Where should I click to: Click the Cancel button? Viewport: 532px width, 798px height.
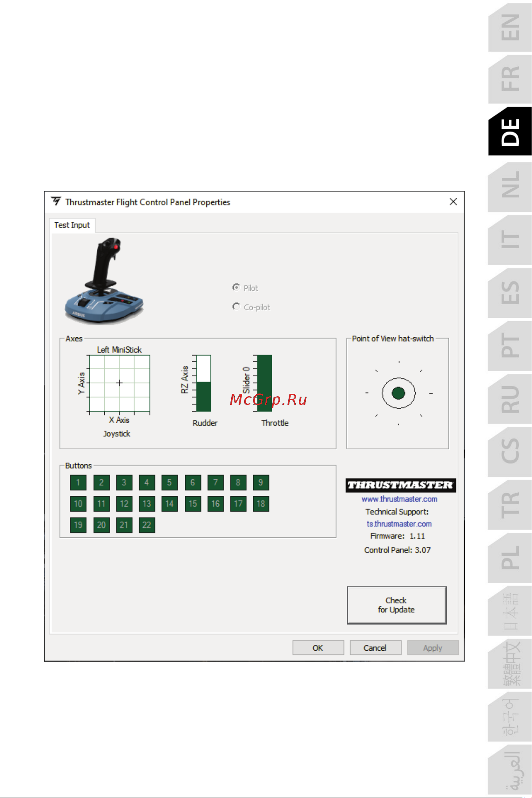click(x=375, y=648)
